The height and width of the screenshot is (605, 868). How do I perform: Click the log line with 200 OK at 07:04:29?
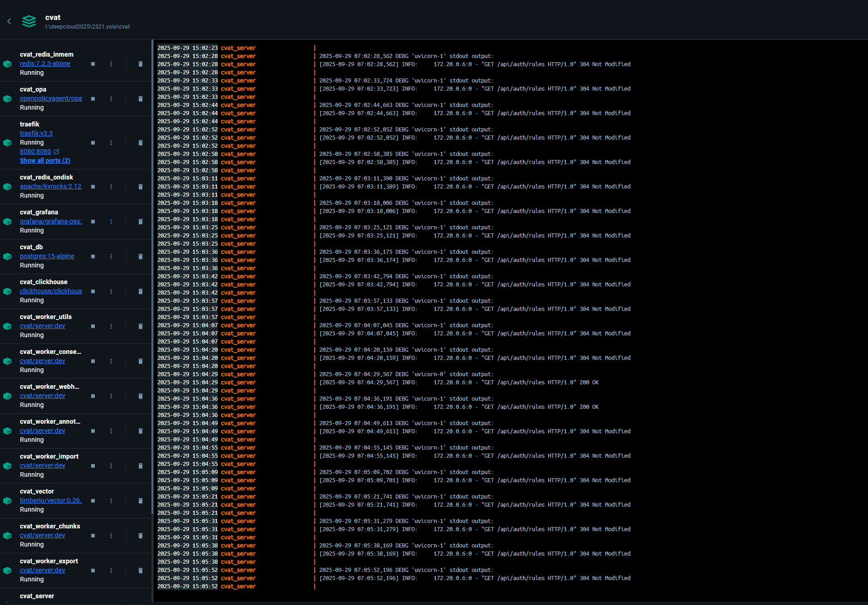459,382
